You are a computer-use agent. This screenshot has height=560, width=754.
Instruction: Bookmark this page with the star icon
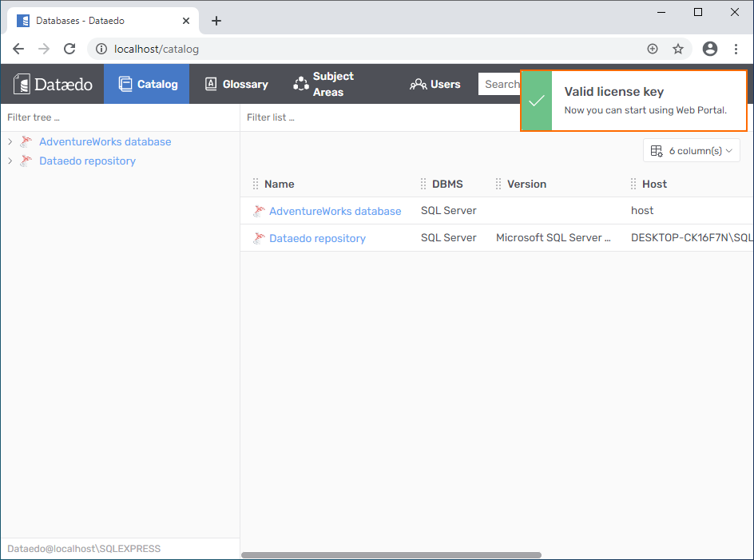click(678, 49)
